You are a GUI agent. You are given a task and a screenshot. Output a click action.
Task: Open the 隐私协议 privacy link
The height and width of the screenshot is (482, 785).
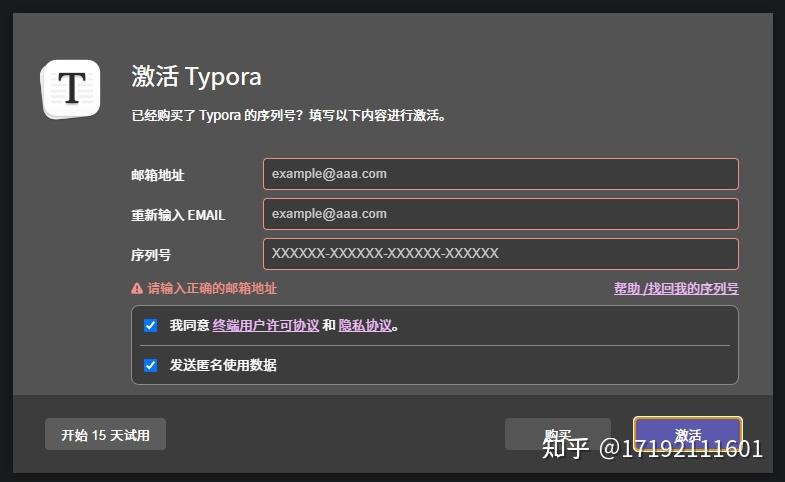coord(365,325)
